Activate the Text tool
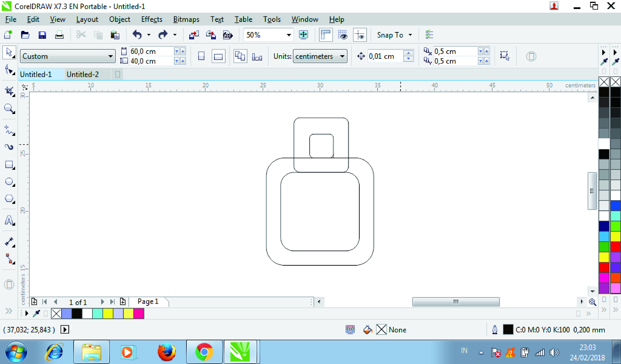 click(x=9, y=220)
